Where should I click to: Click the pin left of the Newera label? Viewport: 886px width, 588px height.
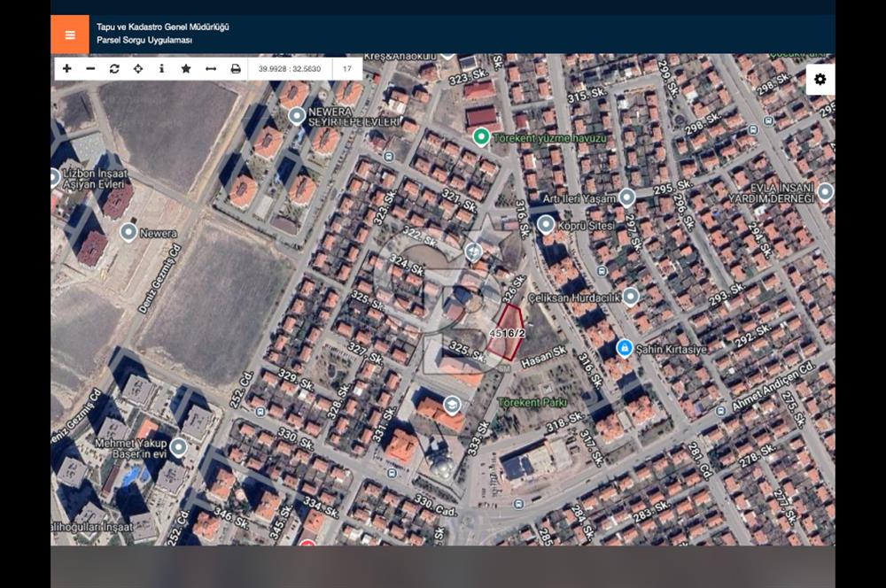(x=128, y=232)
